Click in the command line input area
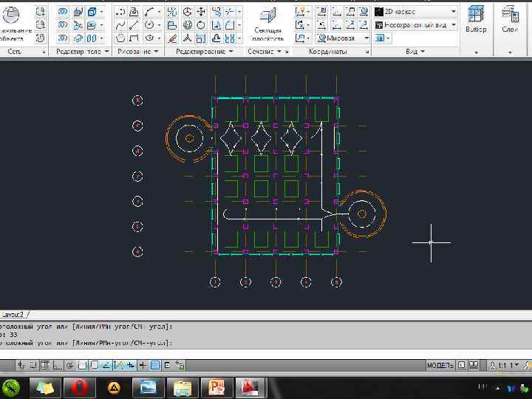532x399 pixels. (x=222, y=352)
